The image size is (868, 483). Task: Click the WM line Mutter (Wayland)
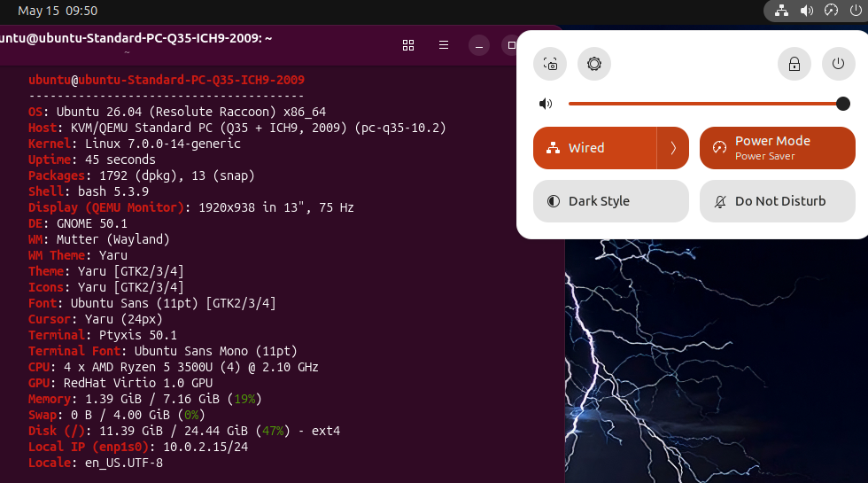coord(99,240)
